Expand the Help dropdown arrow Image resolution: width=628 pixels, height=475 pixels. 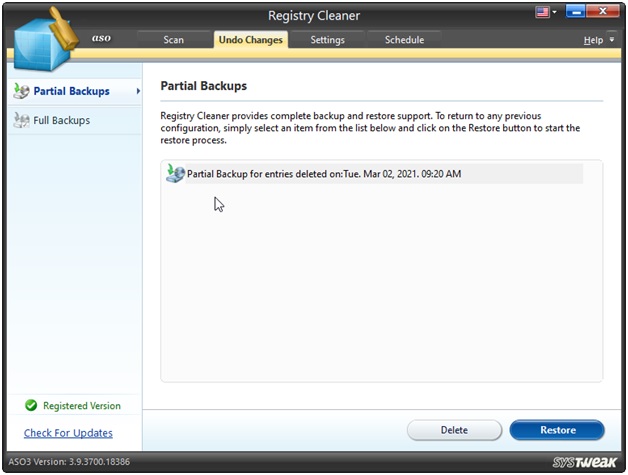tap(612, 39)
